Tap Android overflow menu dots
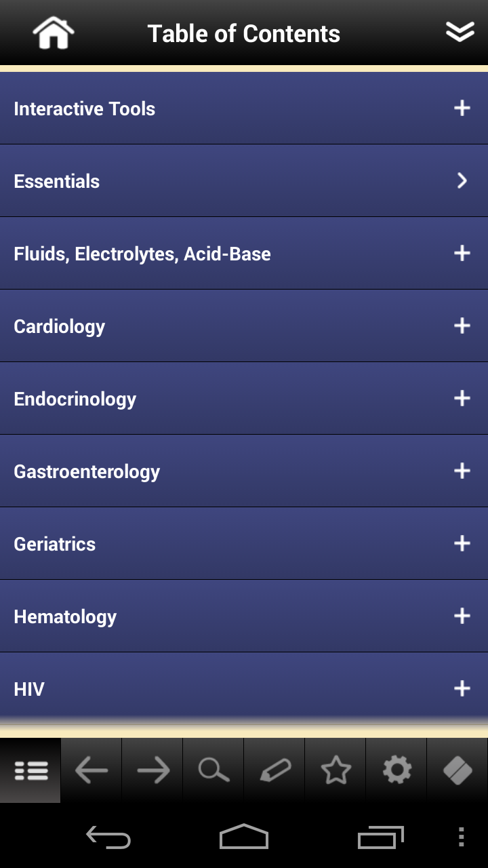Viewport: 488px width, 868px height. 461,837
